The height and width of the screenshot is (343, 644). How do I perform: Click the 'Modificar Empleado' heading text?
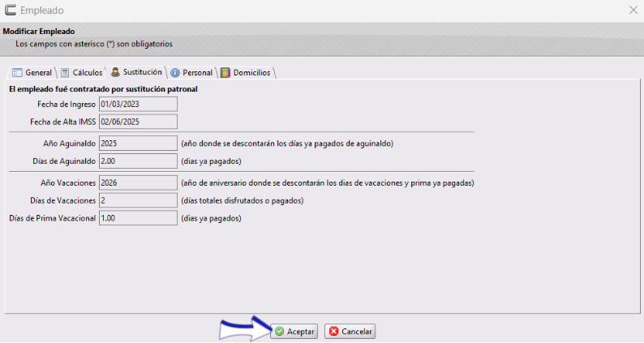[x=39, y=32]
